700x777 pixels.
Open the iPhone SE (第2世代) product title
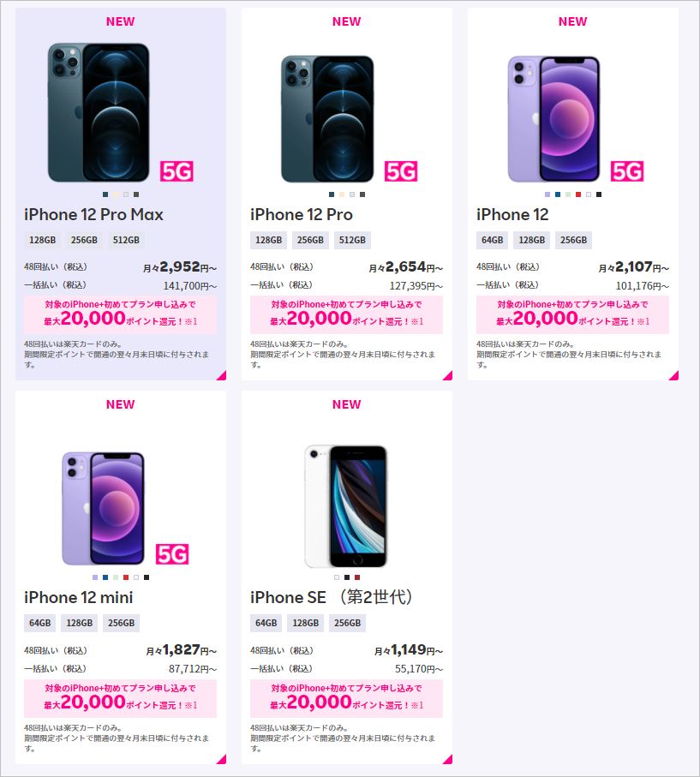332,597
